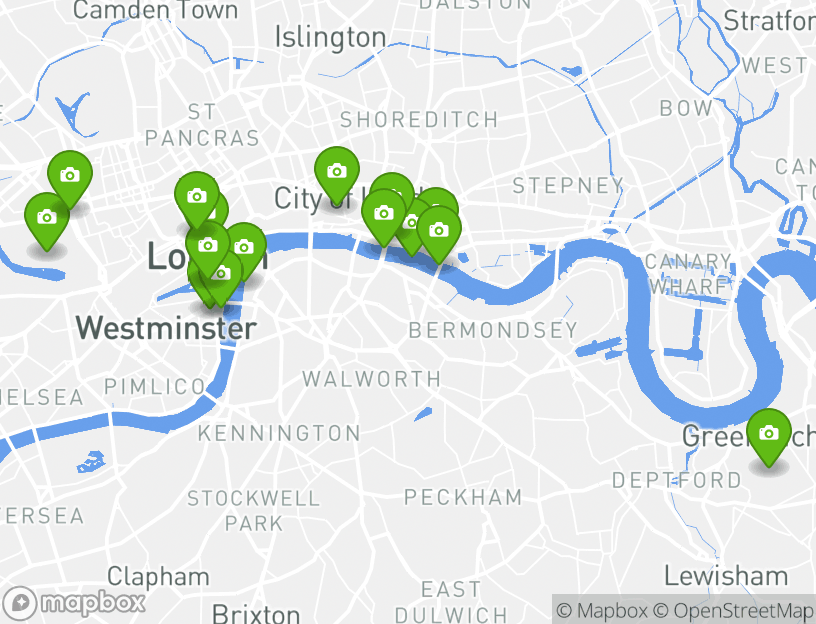This screenshot has width=816, height=624.
Task: Click the upper camera marker of the far-west pair
Action: (70, 177)
